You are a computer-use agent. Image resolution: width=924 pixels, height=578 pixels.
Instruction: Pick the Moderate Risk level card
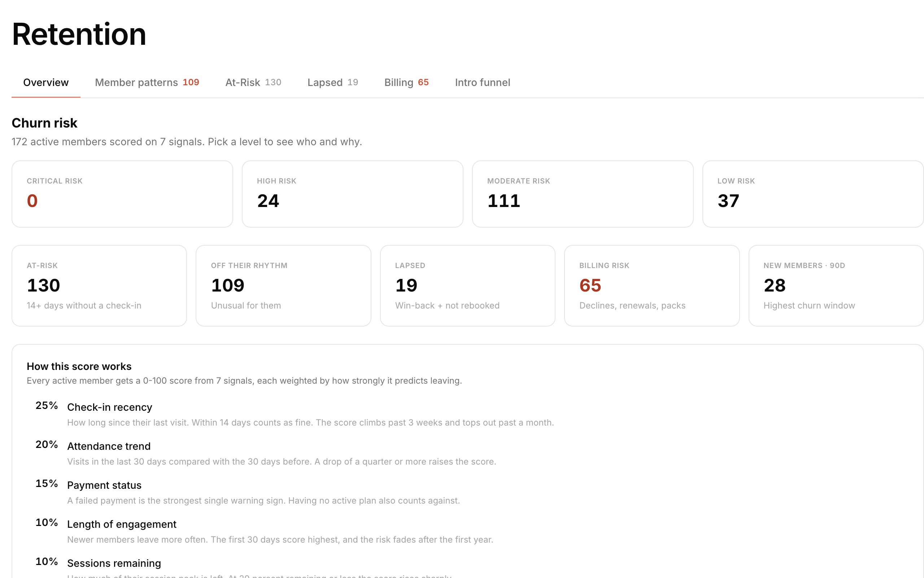583,194
